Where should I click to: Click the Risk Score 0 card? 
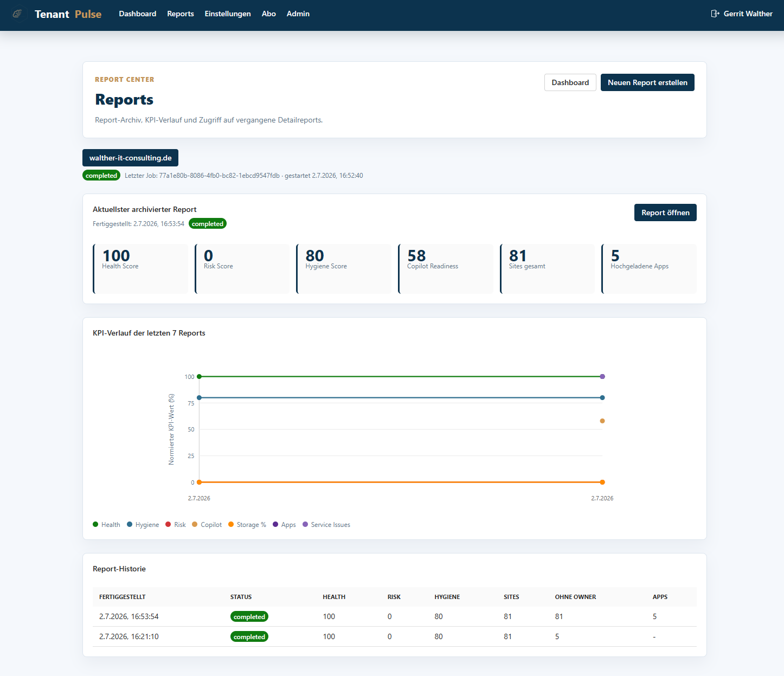242,269
